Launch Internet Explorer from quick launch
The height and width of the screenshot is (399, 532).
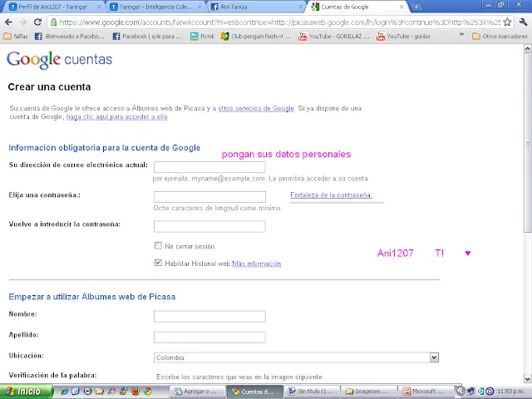64,392
